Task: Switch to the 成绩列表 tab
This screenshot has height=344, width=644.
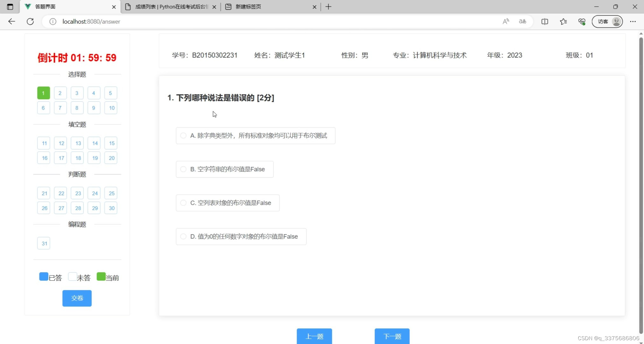Action: [169, 7]
